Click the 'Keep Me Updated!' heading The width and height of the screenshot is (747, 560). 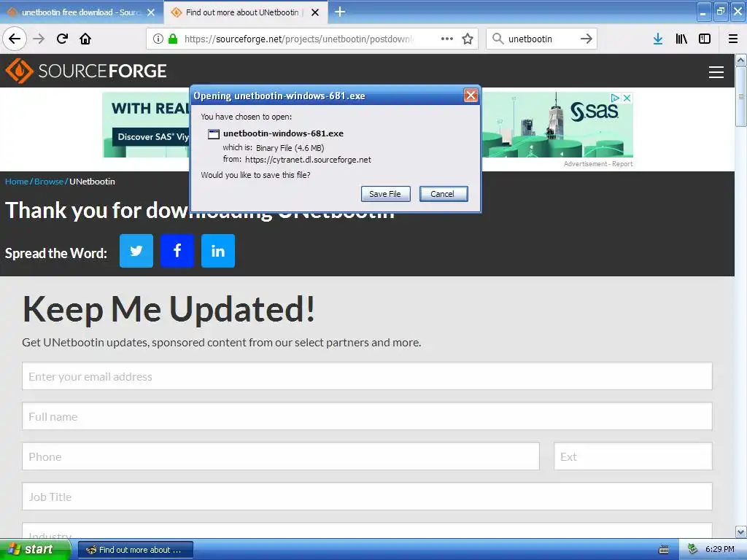click(x=169, y=309)
